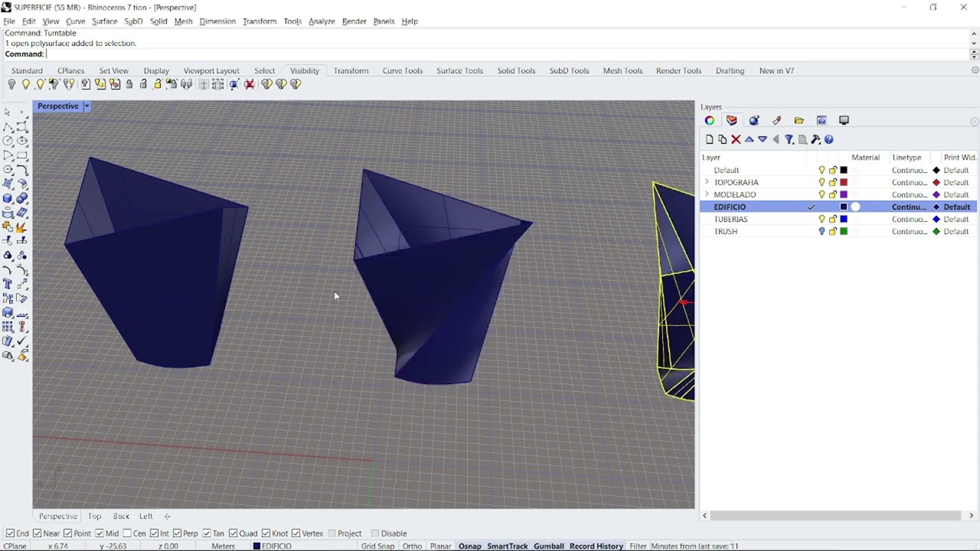Move layer up with up-arrow icon
This screenshot has height=551, width=980.
(750, 139)
